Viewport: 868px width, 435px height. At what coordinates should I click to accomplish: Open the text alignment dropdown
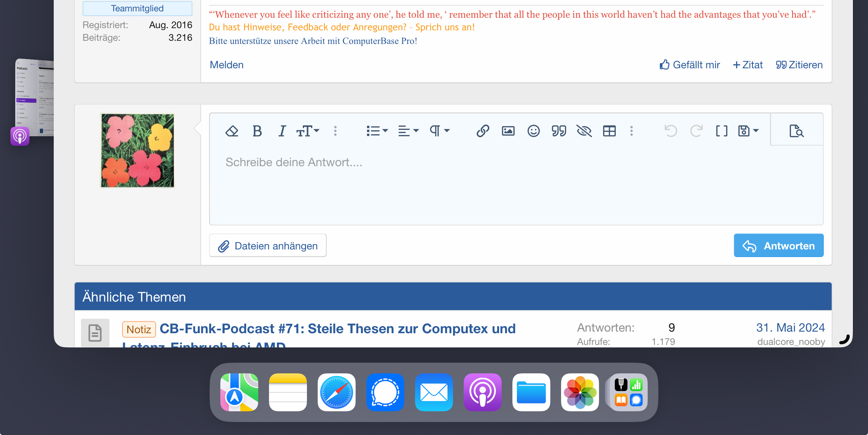coord(408,131)
